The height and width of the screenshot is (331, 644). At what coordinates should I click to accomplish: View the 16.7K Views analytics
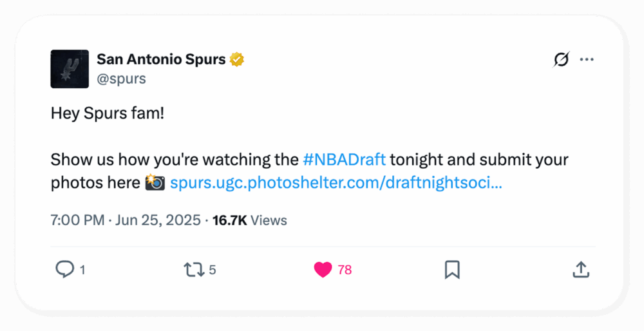pos(249,220)
